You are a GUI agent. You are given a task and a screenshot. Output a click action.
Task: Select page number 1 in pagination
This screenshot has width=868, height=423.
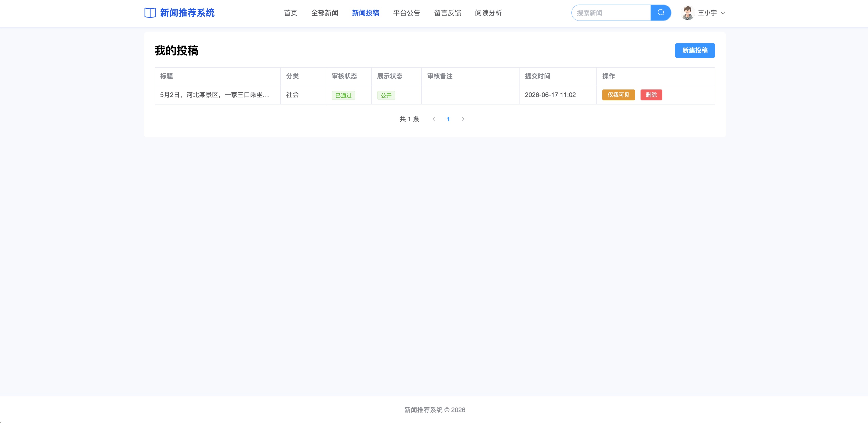[x=448, y=119]
